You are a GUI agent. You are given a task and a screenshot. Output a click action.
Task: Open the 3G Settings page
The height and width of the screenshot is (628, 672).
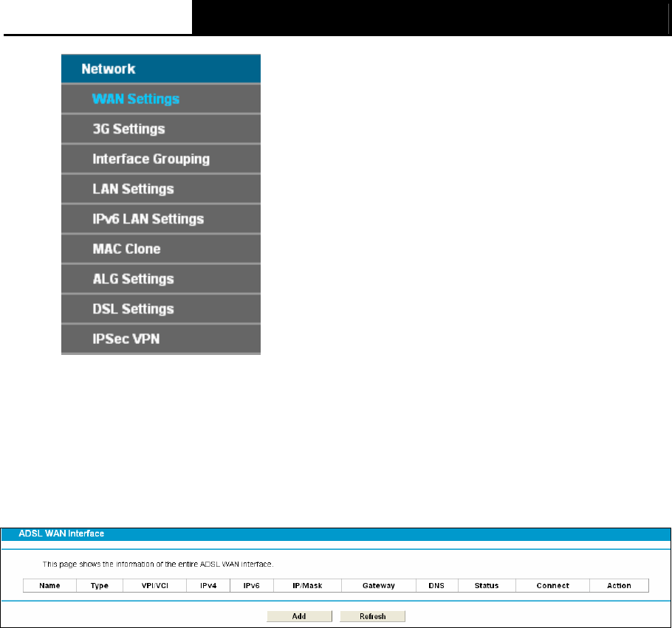pos(161,129)
